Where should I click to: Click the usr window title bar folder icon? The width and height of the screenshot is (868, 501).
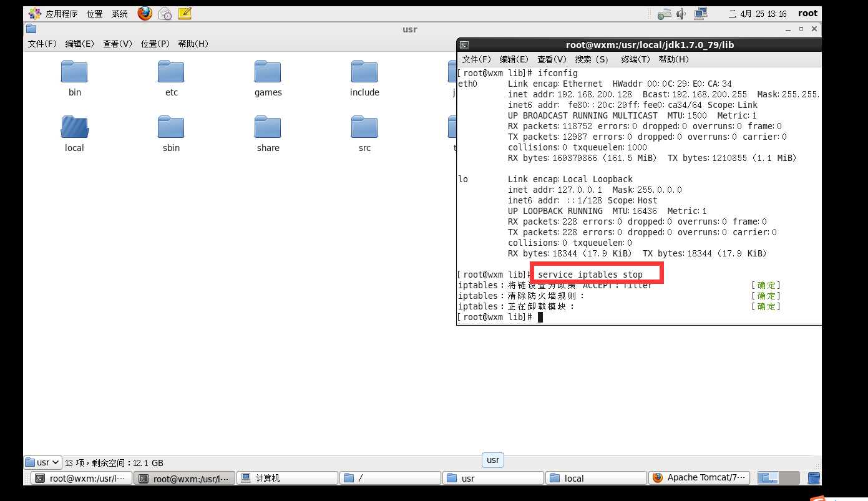31,29
